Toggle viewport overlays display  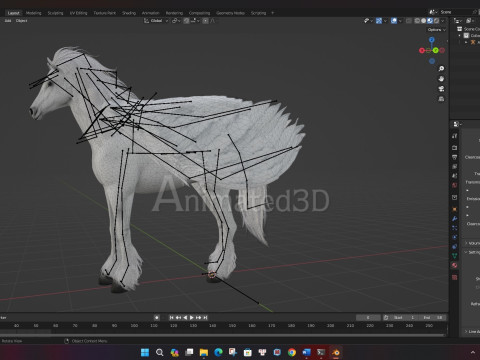point(394,21)
